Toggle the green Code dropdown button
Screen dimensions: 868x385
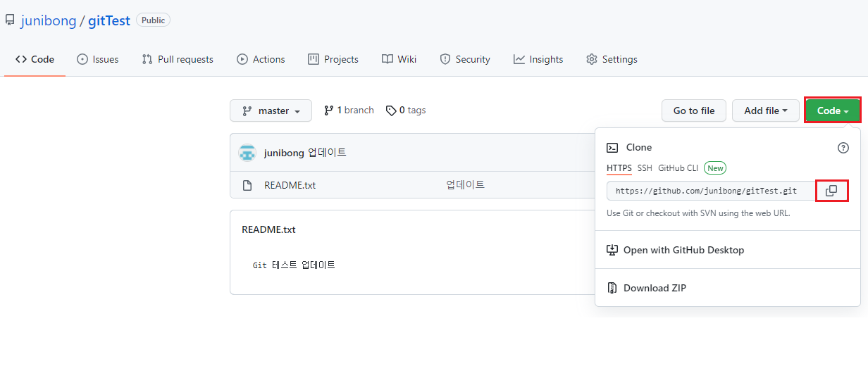[x=833, y=111]
